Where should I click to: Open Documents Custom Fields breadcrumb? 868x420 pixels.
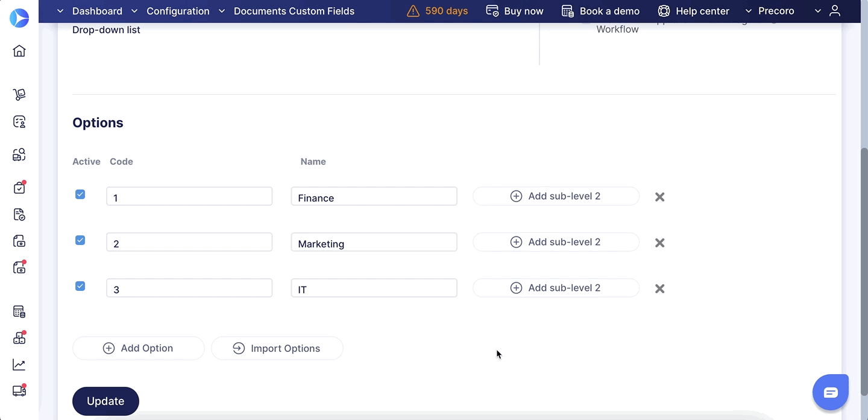[294, 11]
